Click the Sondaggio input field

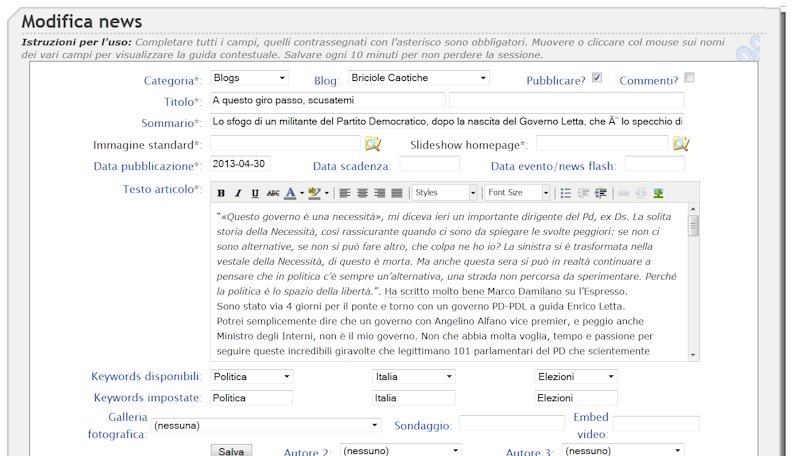[512, 423]
